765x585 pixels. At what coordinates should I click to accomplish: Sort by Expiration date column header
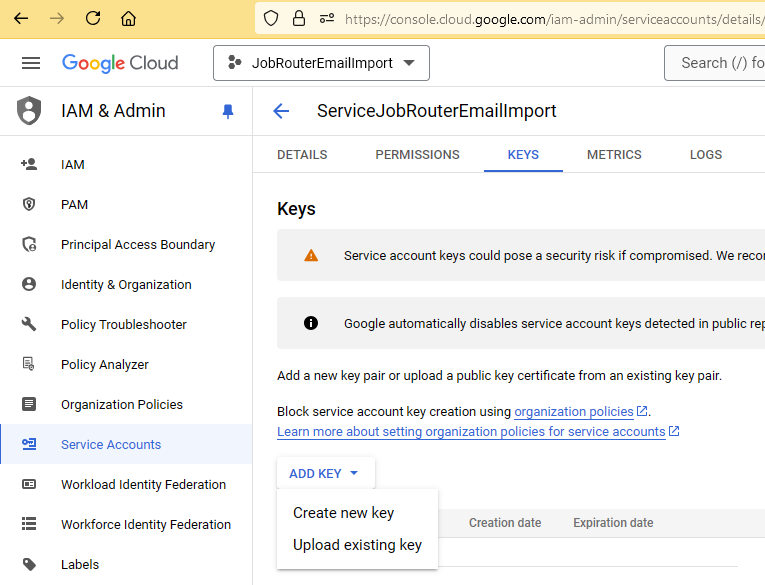point(613,523)
